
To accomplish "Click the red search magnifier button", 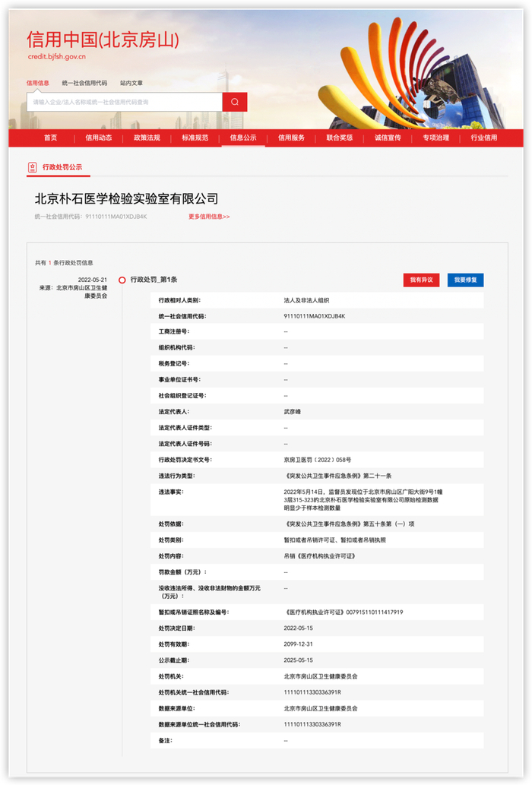I will coord(235,102).
